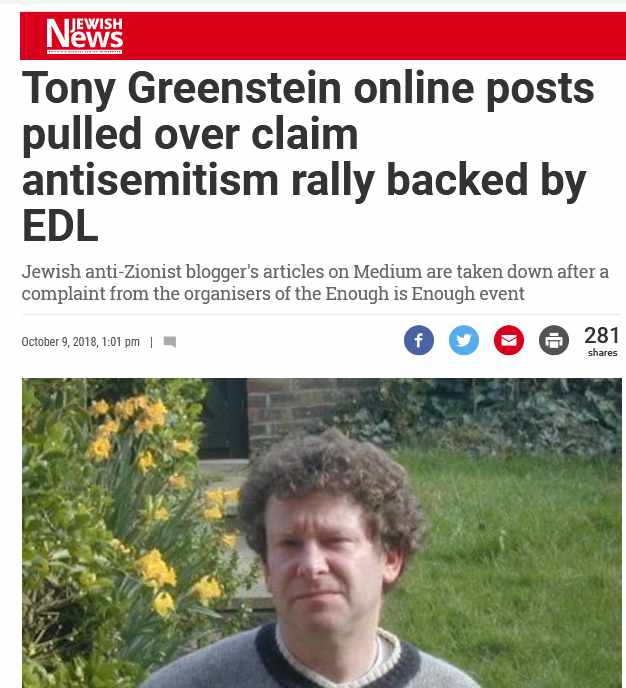Open the photo of the man
Screen dimensions: 626x688
(322, 533)
